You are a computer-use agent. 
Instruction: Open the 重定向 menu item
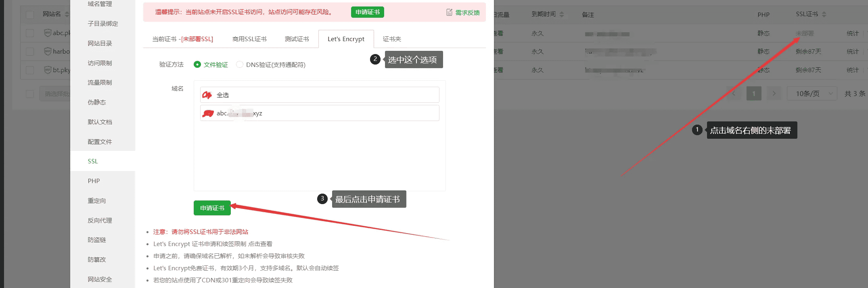click(x=97, y=200)
